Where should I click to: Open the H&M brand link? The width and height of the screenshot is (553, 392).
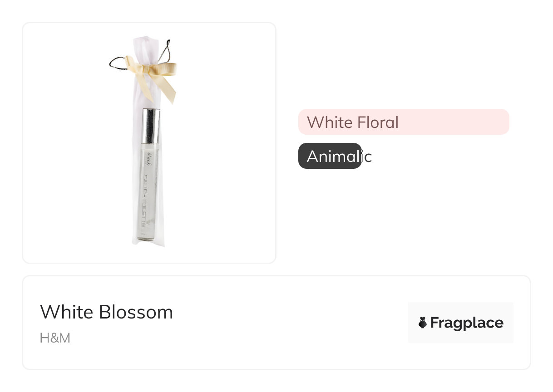click(x=55, y=338)
